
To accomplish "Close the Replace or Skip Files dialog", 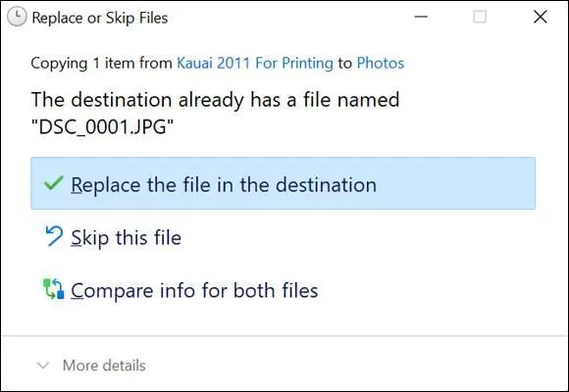I will [541, 17].
